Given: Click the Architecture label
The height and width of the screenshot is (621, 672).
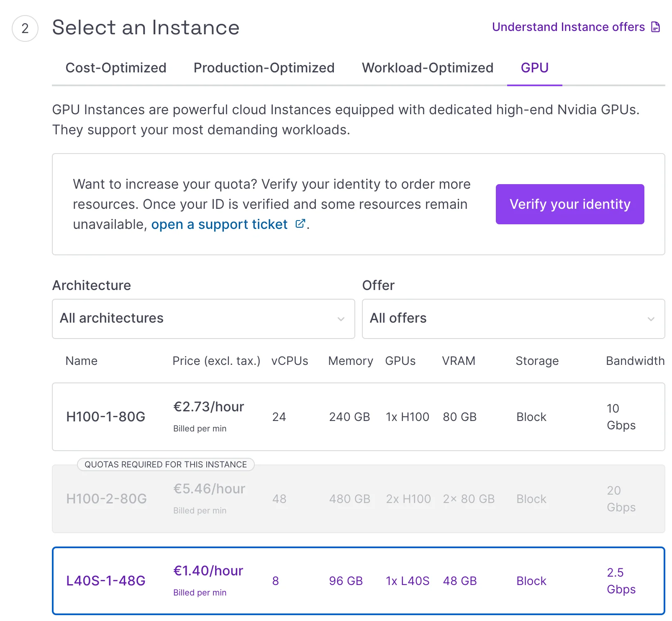Looking at the screenshot, I should pyautogui.click(x=92, y=285).
